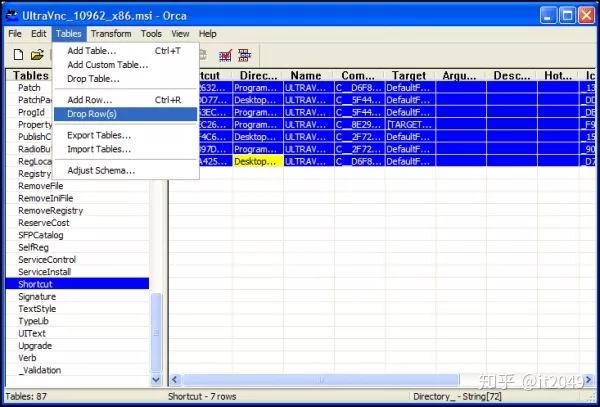
Task: Click the Target column header
Action: coord(408,75)
